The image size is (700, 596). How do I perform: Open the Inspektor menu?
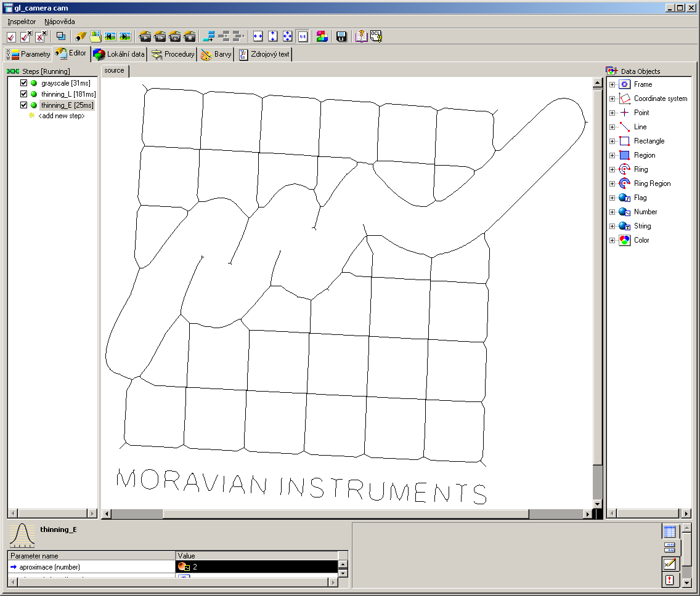pyautogui.click(x=22, y=22)
